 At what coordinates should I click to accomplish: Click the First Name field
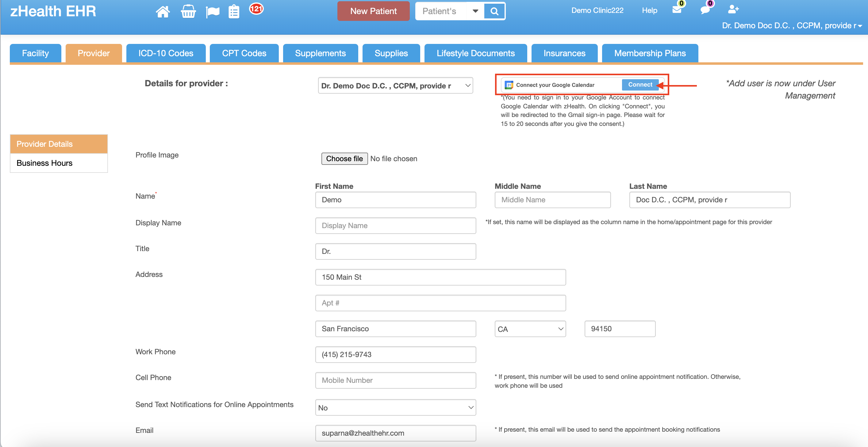(396, 200)
